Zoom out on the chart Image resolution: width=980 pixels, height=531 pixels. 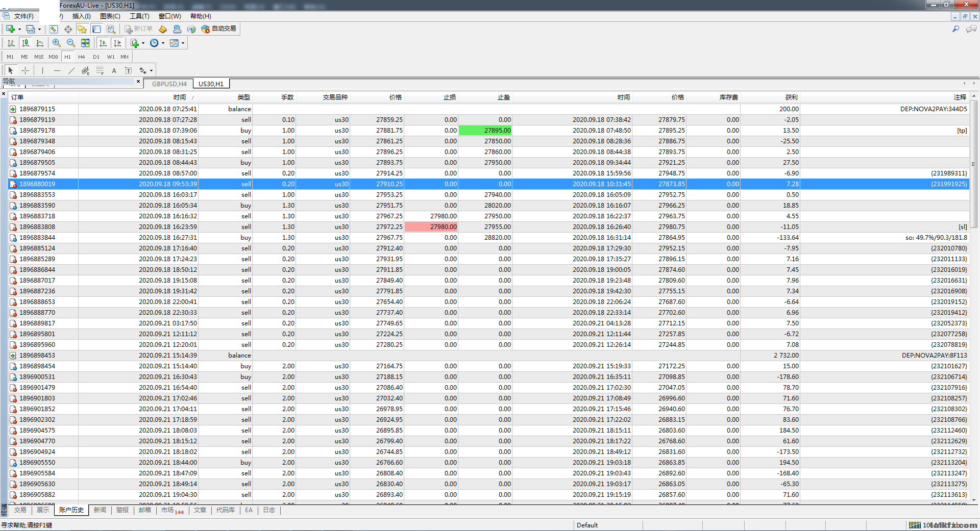[71, 43]
